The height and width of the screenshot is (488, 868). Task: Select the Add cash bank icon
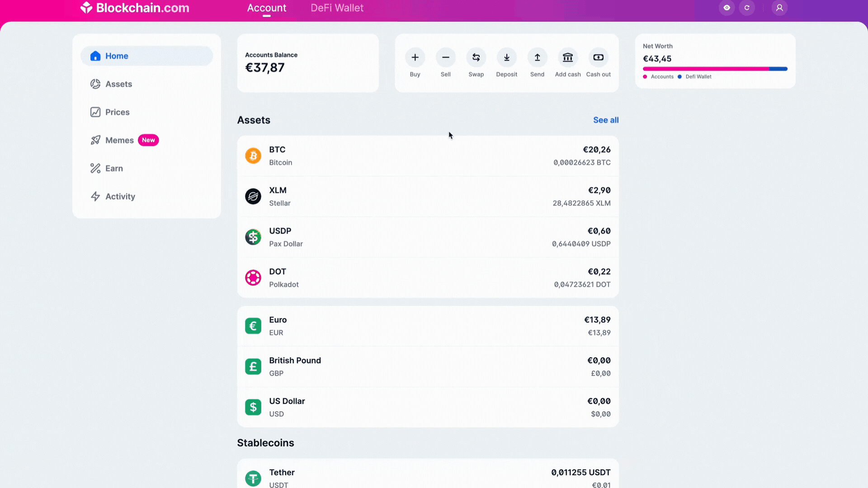567,57
